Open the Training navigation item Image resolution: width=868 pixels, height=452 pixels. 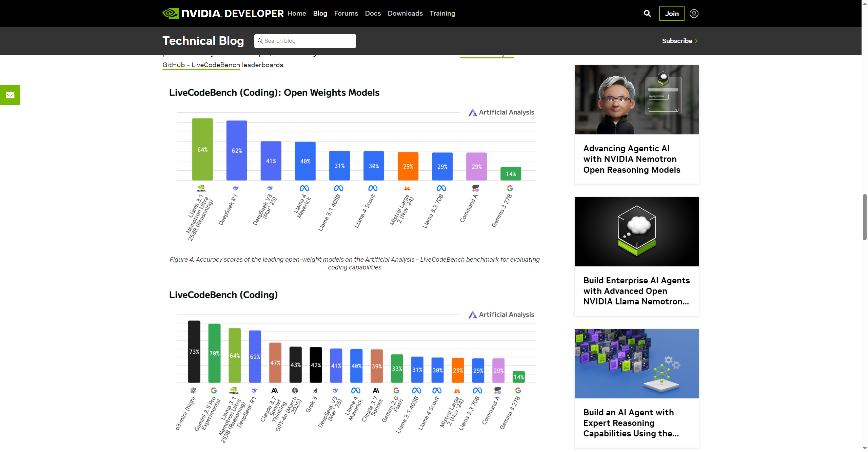point(442,14)
